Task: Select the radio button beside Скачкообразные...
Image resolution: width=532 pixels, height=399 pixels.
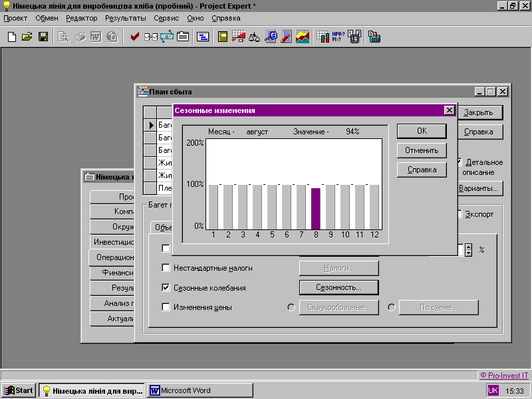Action: 291,307
